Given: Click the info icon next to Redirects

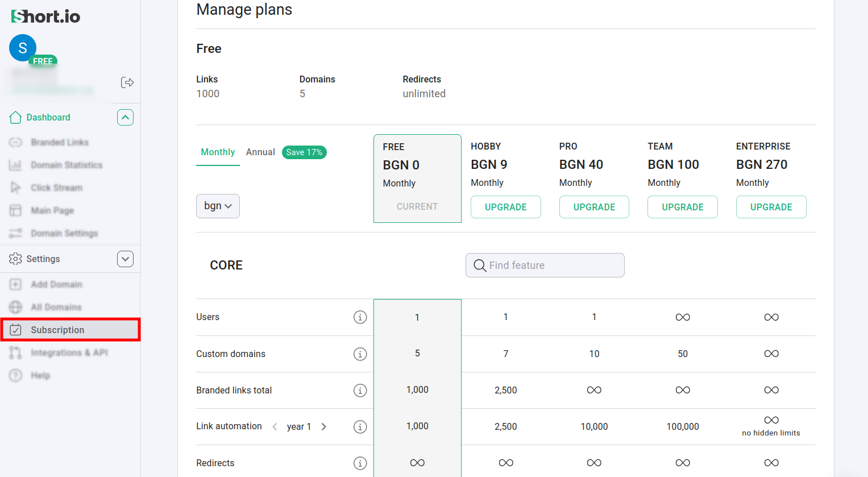Looking at the screenshot, I should (x=360, y=463).
